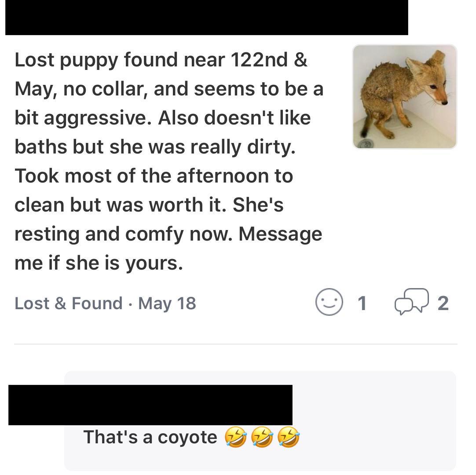Click the last laughing emoji
The height and width of the screenshot is (475, 476).
coord(289,438)
